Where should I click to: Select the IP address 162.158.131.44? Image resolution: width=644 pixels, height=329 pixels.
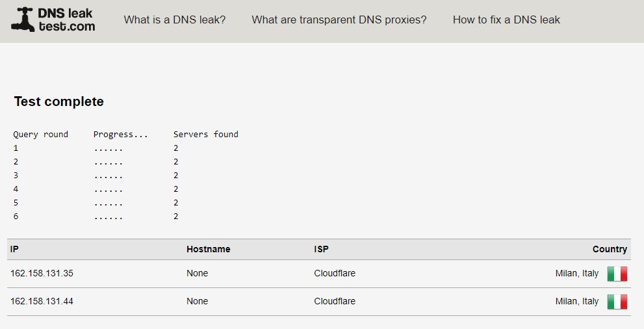(42, 301)
